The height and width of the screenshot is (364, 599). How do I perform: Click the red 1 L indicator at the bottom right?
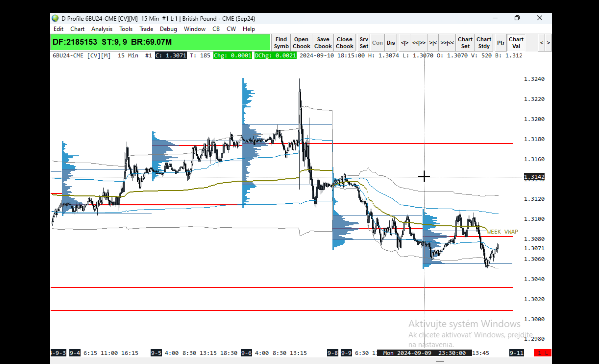click(542, 353)
